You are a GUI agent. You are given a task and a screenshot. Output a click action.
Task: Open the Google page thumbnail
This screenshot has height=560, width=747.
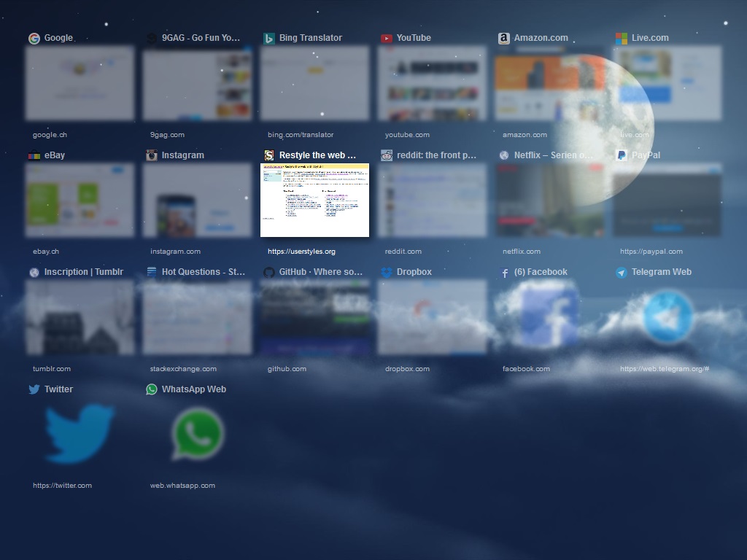[80, 83]
